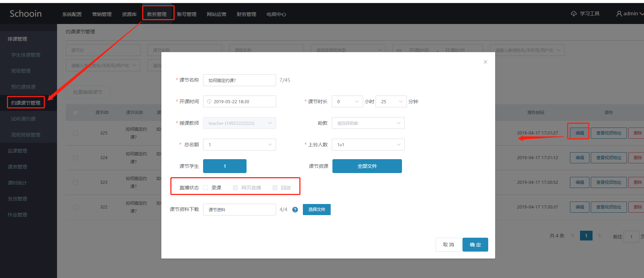
Task: Select checkbox for lesson row 324
Action: point(75,158)
